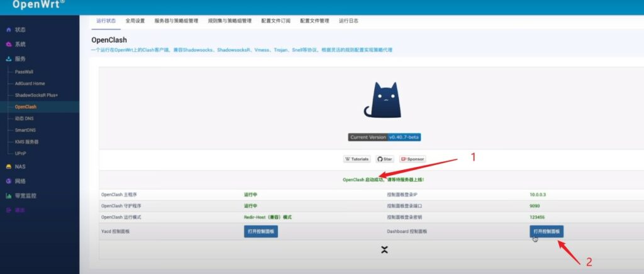This screenshot has height=274, width=644.
Task: Open the Yacd 控制面板 button
Action: tap(261, 232)
